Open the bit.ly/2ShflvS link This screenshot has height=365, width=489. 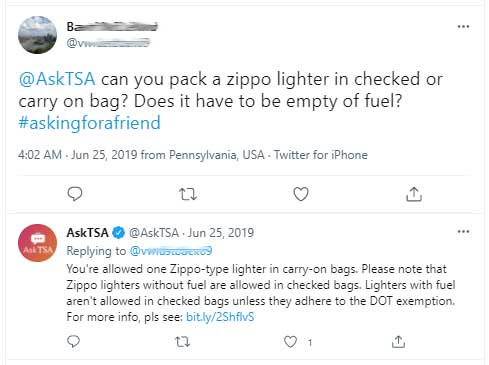tap(220, 317)
